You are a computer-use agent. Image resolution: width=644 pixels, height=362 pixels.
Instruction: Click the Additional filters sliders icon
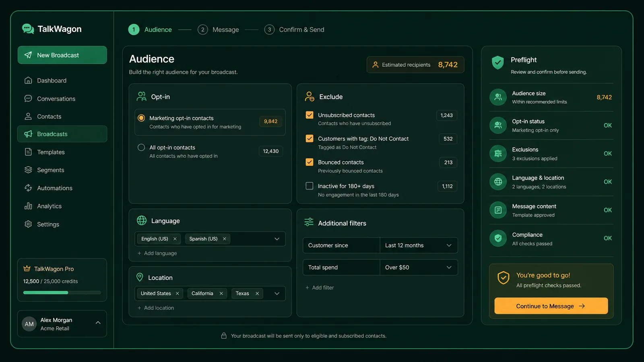(x=309, y=222)
